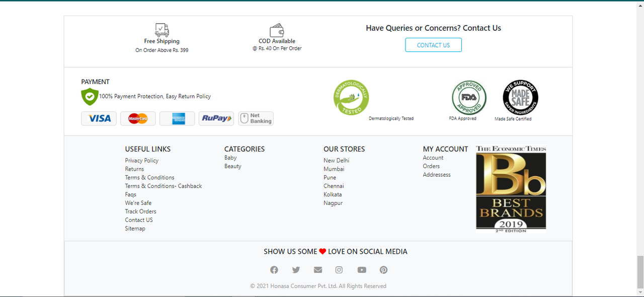The height and width of the screenshot is (297, 644).
Task: Select the Baby category link
Action: tap(230, 158)
